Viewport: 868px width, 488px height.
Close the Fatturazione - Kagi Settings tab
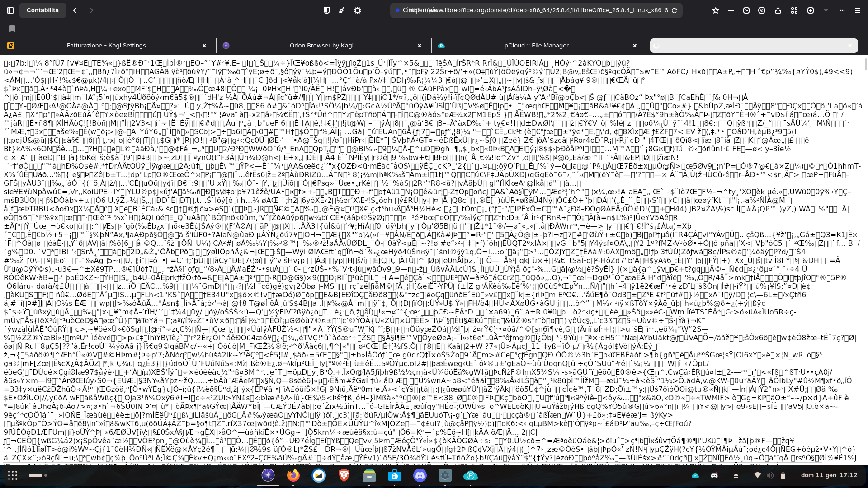click(x=204, y=46)
